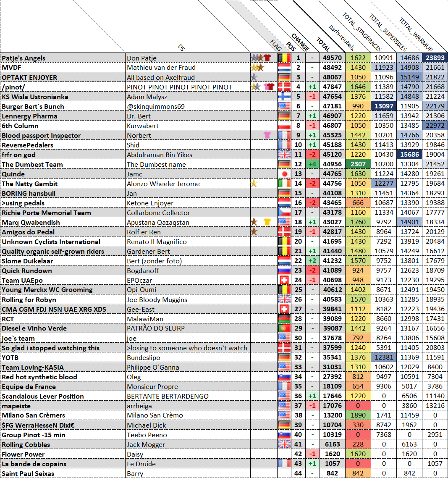Click the Netherlands flag in the MVDF row
This screenshot has width=448, height=478.
284,67
